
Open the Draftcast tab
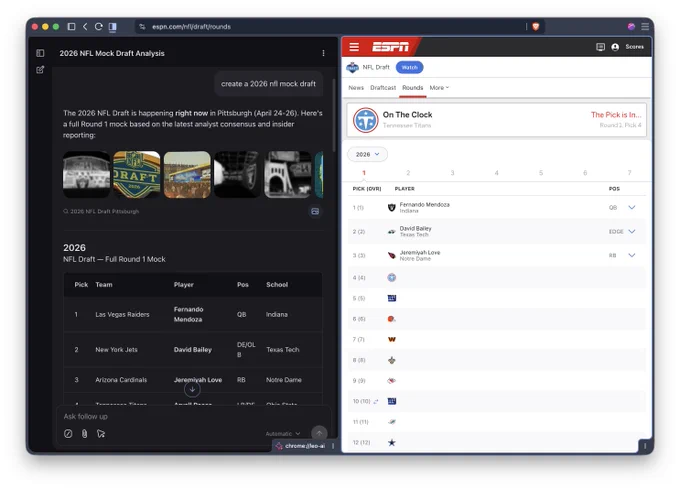[x=383, y=88]
